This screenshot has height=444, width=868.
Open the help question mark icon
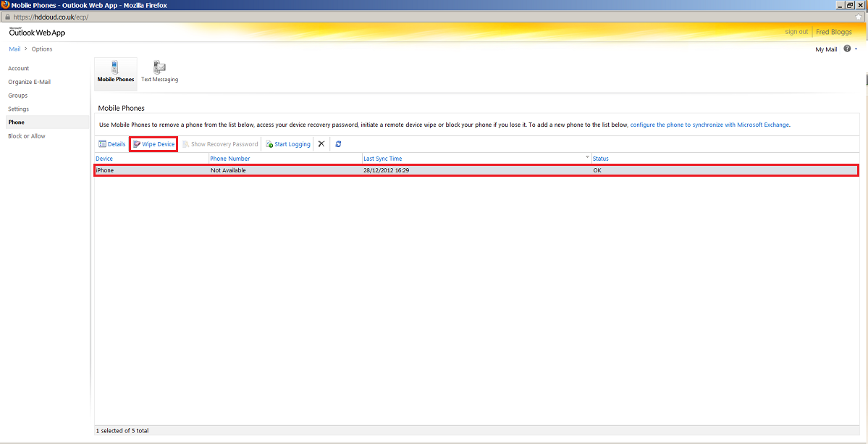[847, 49]
